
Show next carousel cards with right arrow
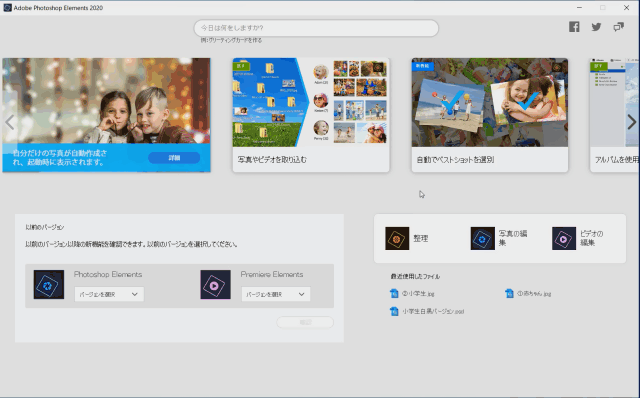631,122
